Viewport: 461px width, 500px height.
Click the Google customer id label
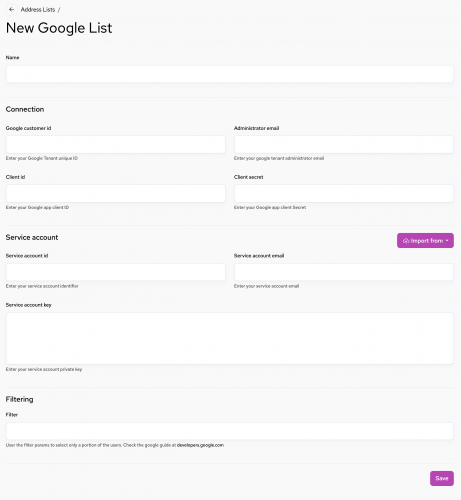pos(28,128)
